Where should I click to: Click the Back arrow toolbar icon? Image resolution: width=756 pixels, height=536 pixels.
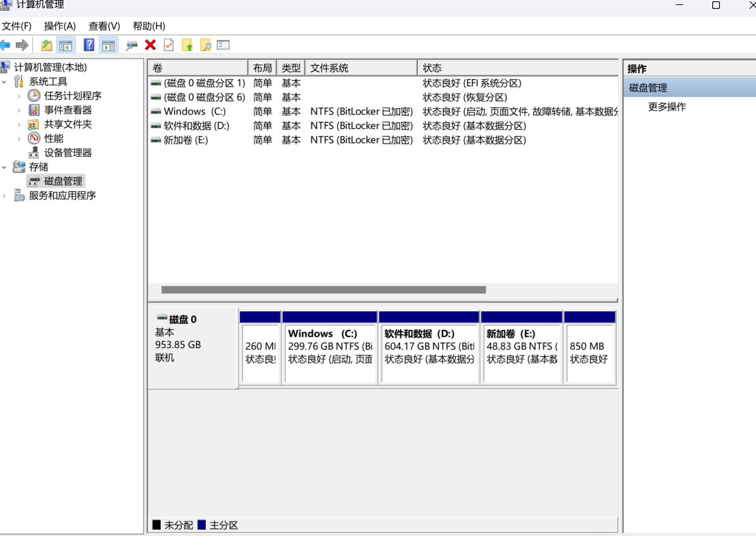5,46
